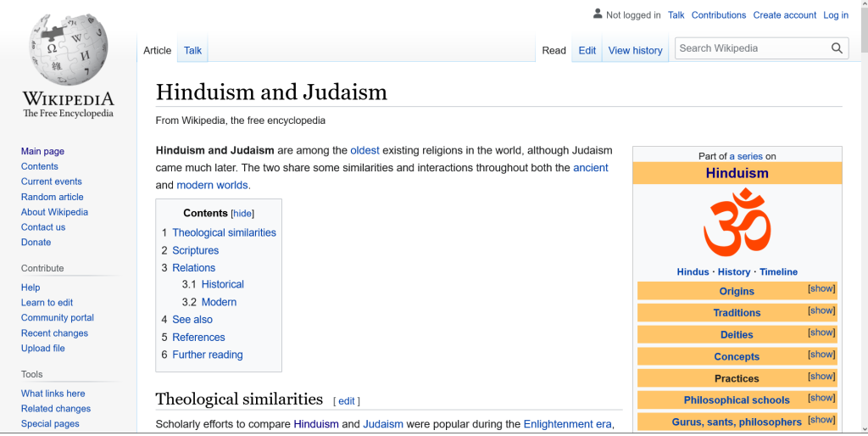Open the sidebar Contents link
868x436 pixels.
(x=39, y=166)
